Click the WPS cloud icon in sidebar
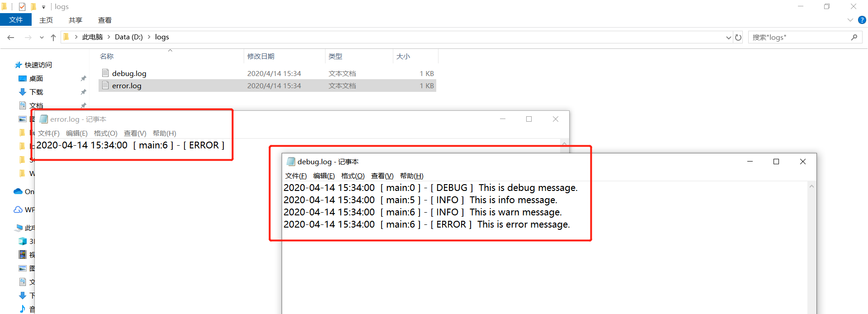Image resolution: width=868 pixels, height=314 pixels. point(18,209)
